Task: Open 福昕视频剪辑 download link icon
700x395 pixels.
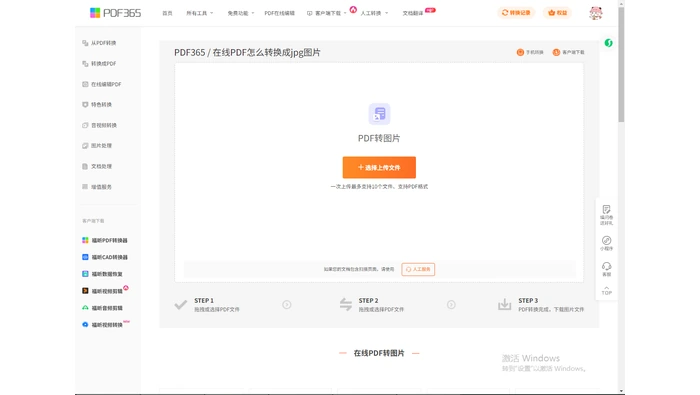Action: 85,291
